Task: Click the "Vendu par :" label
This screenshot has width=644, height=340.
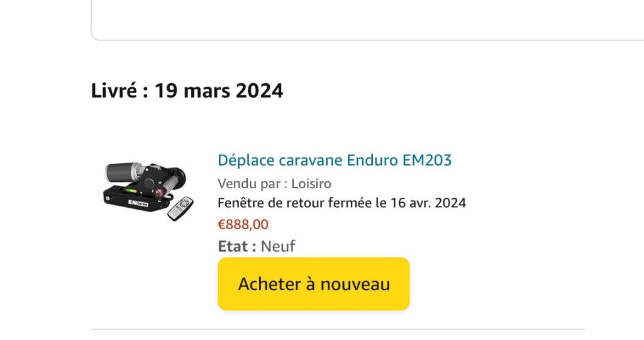Action: (253, 184)
